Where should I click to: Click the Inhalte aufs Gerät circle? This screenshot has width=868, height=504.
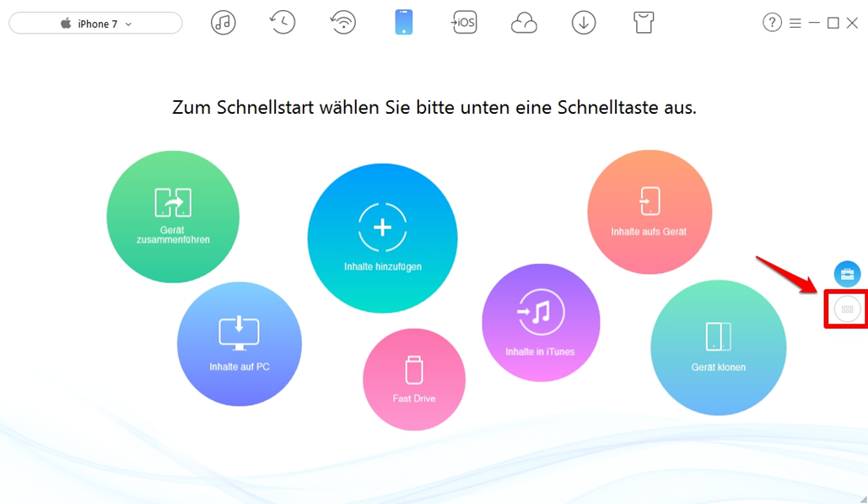click(650, 212)
